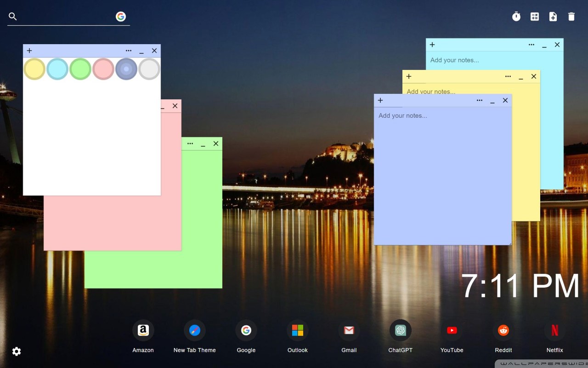Viewport: 588px width, 368px height.
Task: Close the purple note overlapping the yellow note
Action: point(505,100)
